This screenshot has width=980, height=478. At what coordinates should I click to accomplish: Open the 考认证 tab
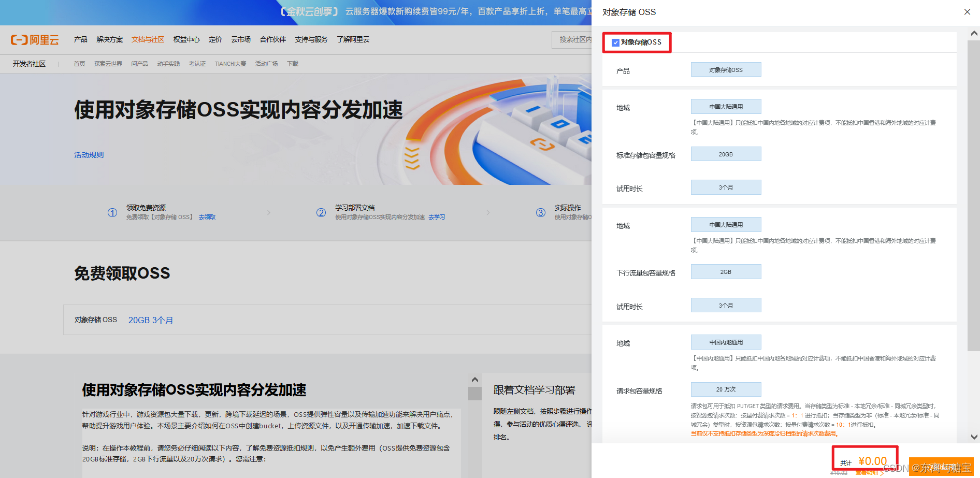pos(197,64)
